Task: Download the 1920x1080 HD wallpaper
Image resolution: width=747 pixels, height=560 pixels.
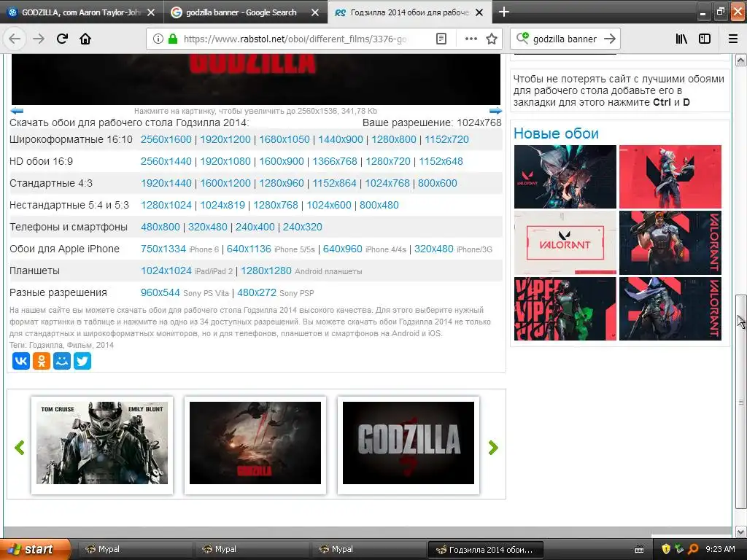Action: [225, 161]
